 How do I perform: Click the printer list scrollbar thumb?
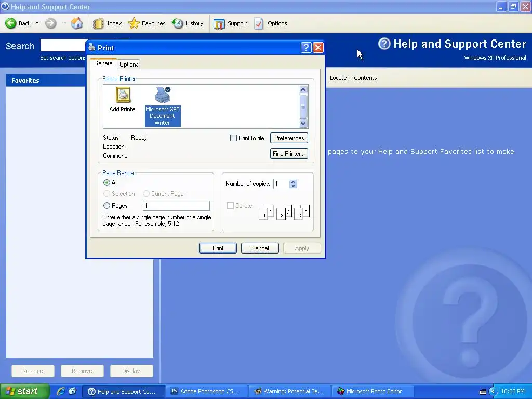(303, 107)
